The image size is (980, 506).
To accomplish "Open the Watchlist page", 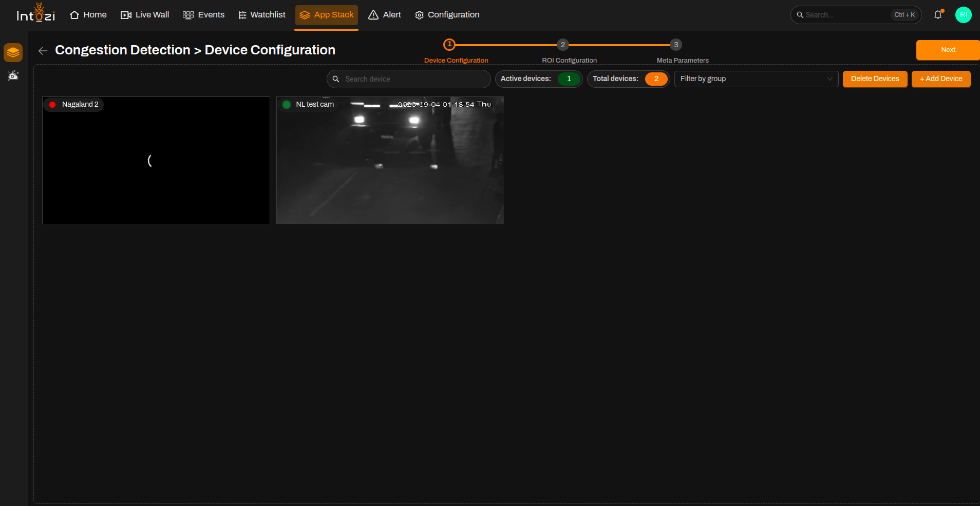I will coord(262,15).
